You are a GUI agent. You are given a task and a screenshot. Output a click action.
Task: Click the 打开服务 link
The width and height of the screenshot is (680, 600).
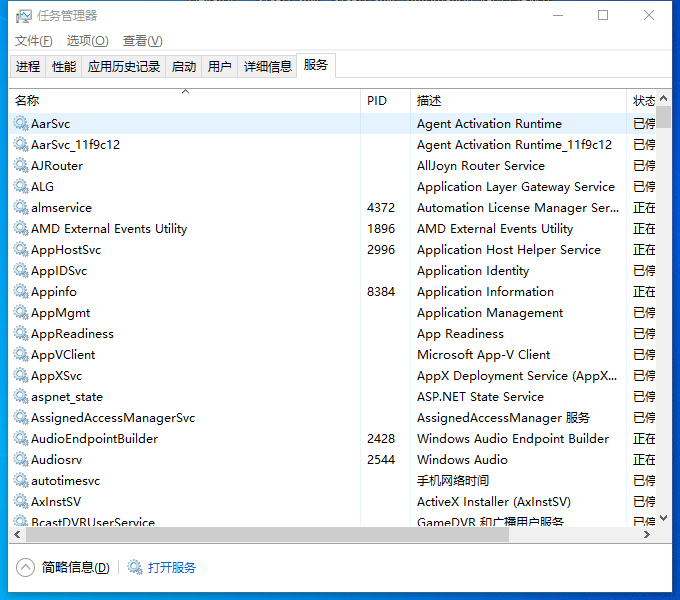[172, 567]
